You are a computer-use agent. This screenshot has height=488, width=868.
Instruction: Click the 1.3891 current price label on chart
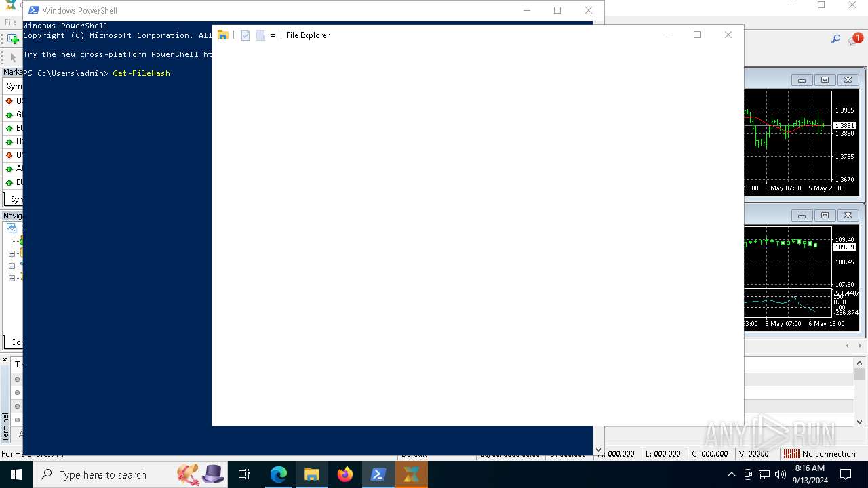point(844,126)
